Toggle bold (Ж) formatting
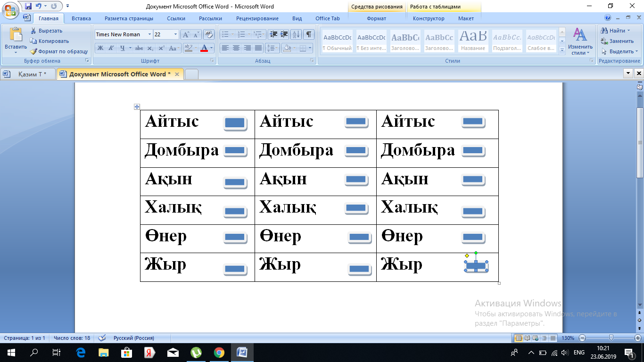The height and width of the screenshot is (362, 644). coord(100,48)
